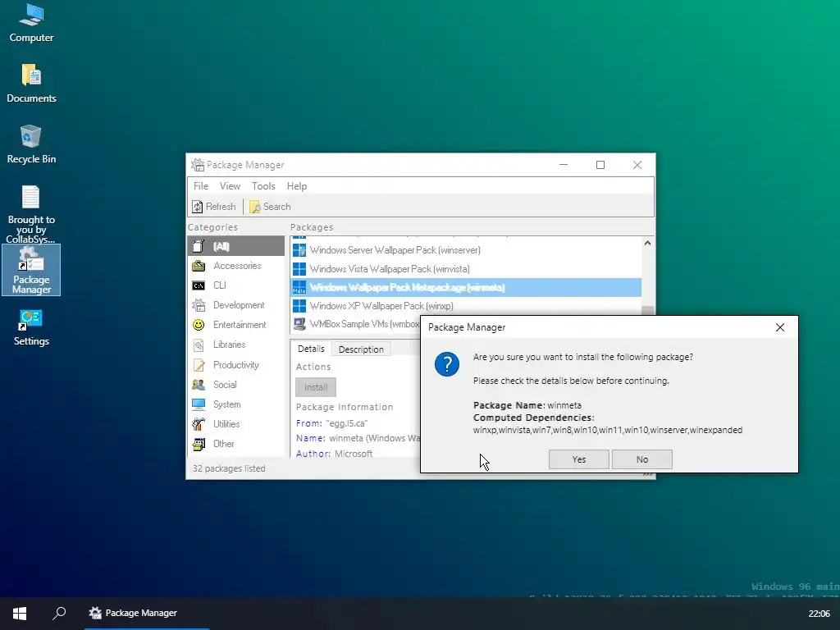This screenshot has width=840, height=630.
Task: Minimize the Package Manager window
Action: pyautogui.click(x=564, y=165)
